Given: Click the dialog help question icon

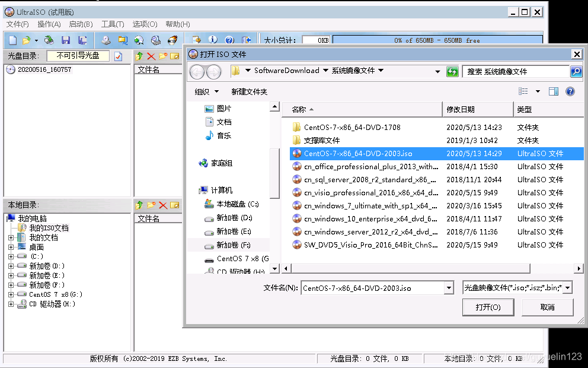Looking at the screenshot, I should 570,91.
